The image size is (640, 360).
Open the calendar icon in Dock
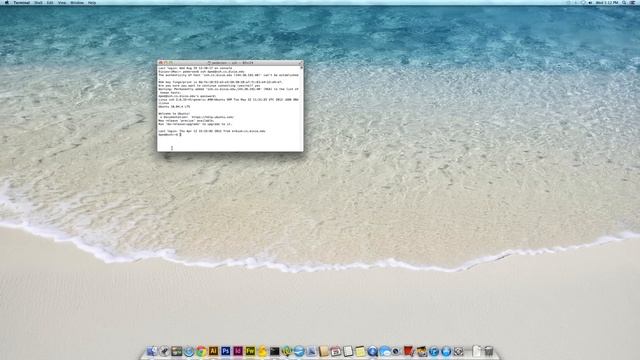coord(336,351)
